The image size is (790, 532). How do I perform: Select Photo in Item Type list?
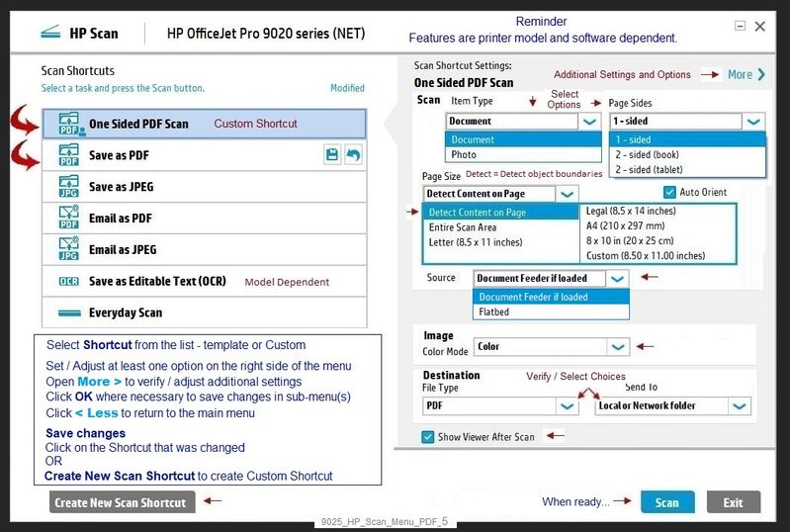click(x=523, y=154)
